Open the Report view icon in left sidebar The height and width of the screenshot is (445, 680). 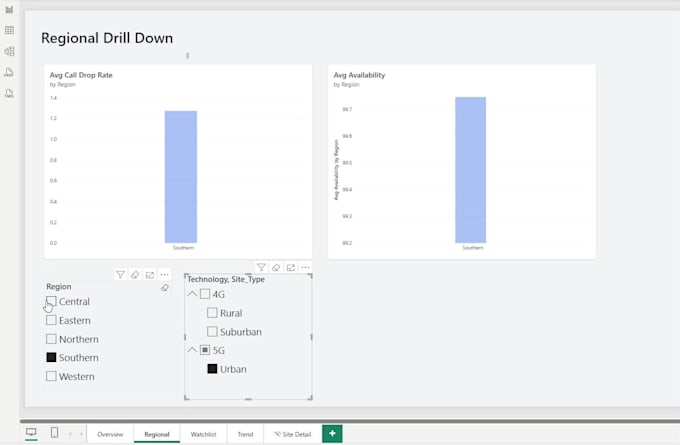pyautogui.click(x=9, y=9)
